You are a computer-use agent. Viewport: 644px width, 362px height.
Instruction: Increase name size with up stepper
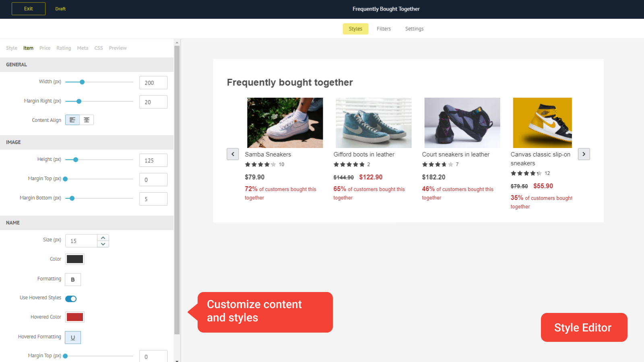[x=103, y=238]
